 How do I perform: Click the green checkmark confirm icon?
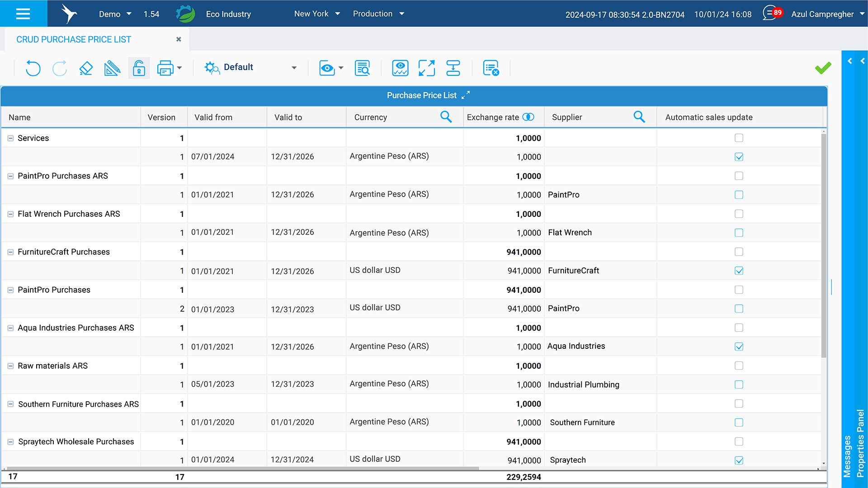(x=823, y=68)
